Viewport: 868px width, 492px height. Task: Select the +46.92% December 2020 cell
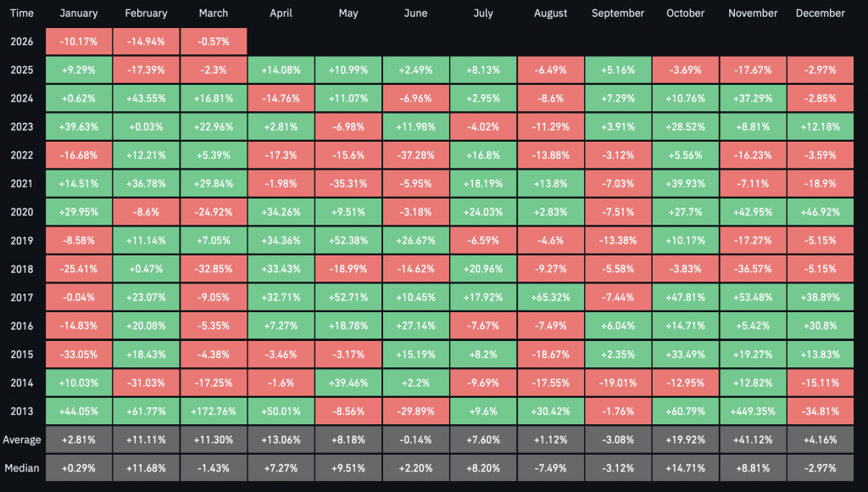pos(821,212)
